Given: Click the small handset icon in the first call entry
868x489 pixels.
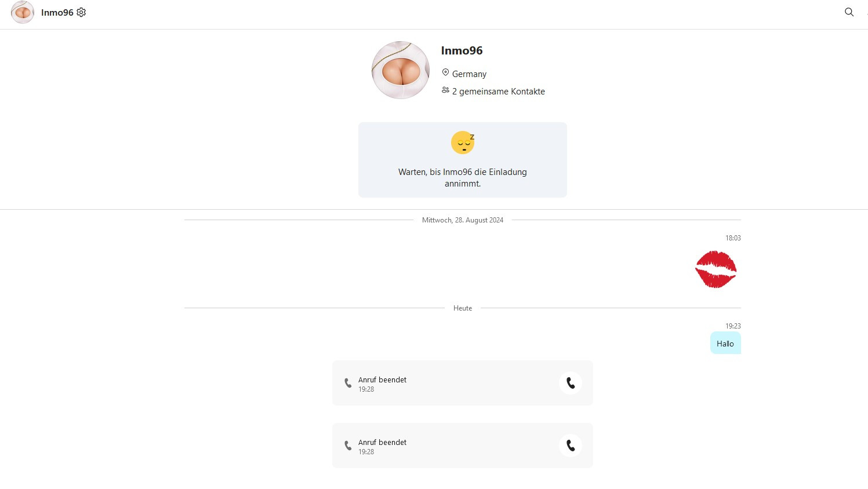Looking at the screenshot, I should pos(348,383).
